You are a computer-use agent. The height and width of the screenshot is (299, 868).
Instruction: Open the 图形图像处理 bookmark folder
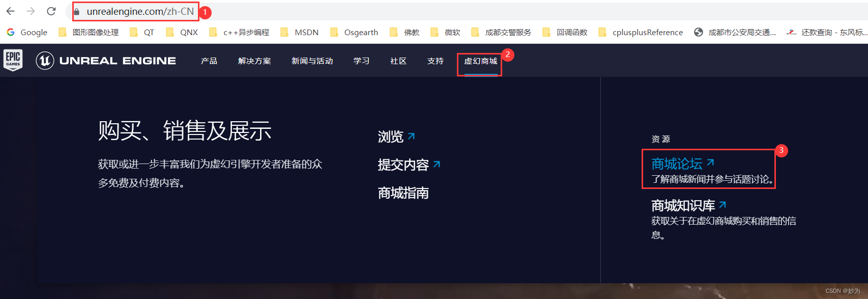[89, 32]
